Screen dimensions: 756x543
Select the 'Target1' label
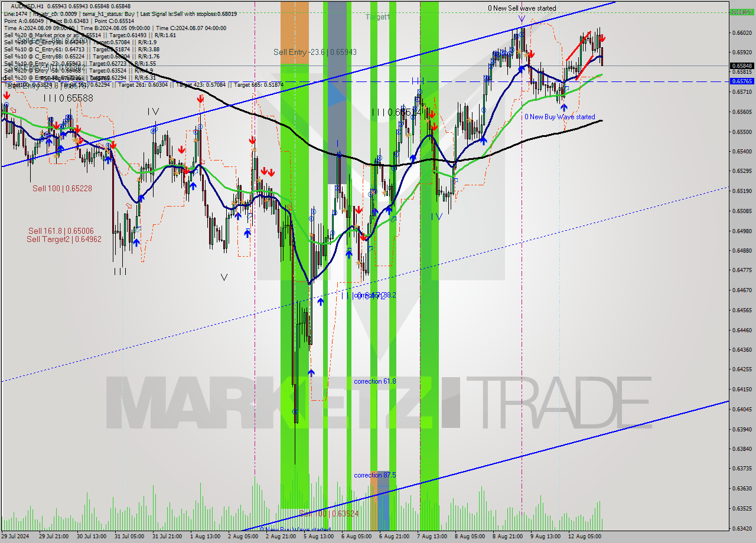pyautogui.click(x=377, y=17)
